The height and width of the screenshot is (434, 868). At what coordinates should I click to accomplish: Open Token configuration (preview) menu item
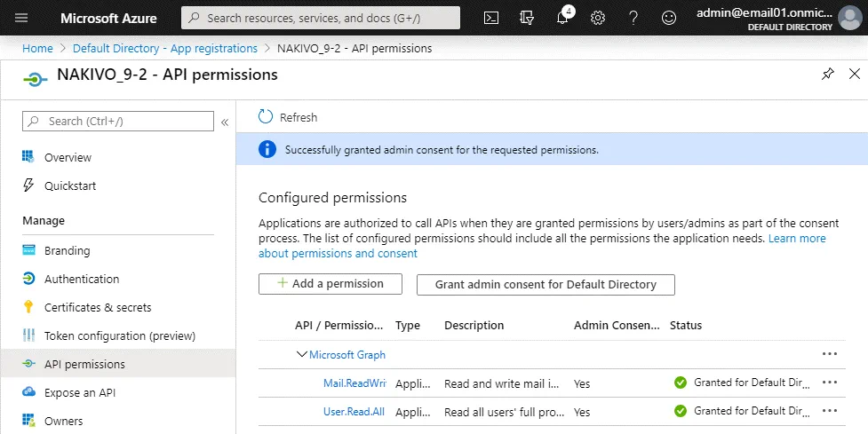coord(118,335)
